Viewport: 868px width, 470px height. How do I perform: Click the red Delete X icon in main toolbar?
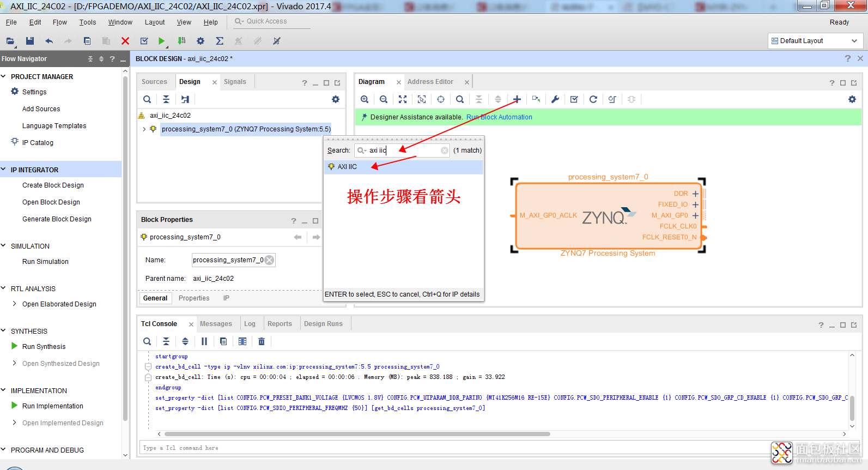(125, 41)
